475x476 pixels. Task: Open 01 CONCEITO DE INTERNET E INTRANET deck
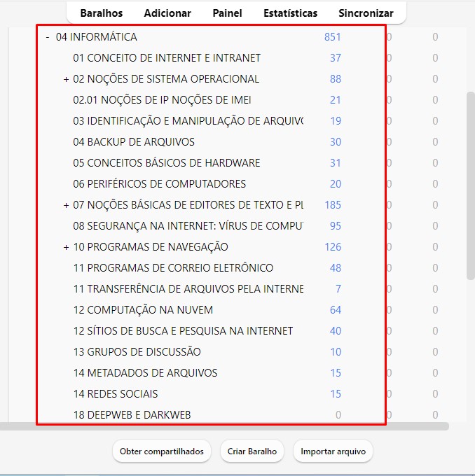[x=167, y=58]
